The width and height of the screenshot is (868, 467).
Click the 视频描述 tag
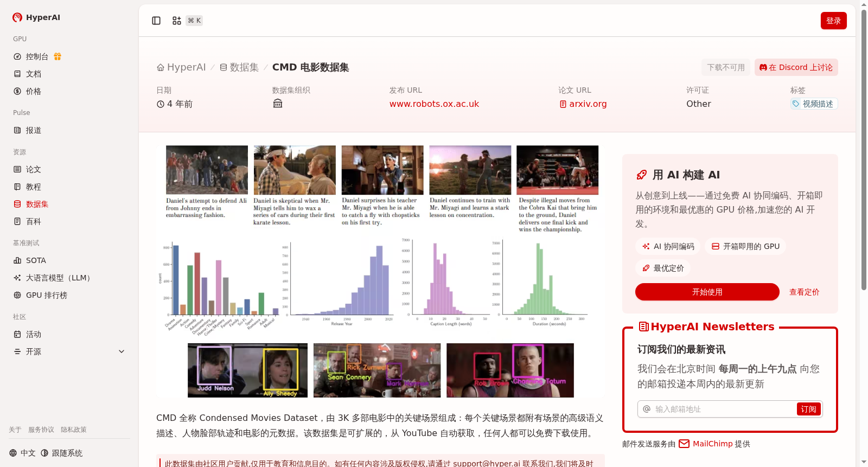[x=814, y=104]
